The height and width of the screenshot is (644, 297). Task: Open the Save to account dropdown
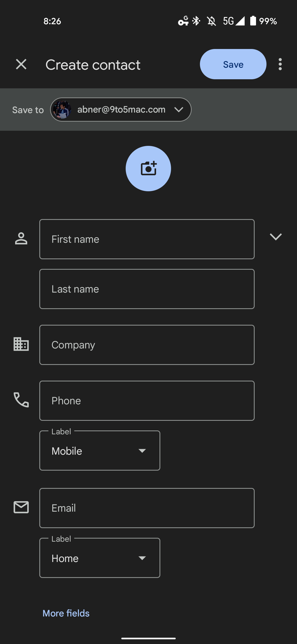coord(121,110)
